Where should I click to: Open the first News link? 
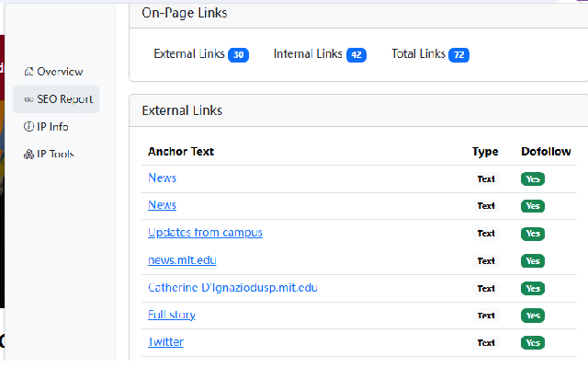[162, 178]
